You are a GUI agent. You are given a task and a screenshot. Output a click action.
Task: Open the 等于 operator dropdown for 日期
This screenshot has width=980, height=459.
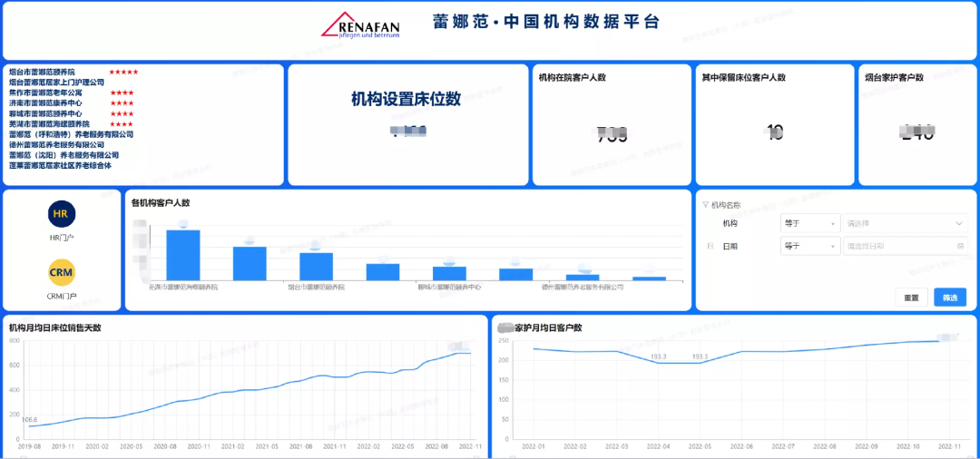click(810, 247)
